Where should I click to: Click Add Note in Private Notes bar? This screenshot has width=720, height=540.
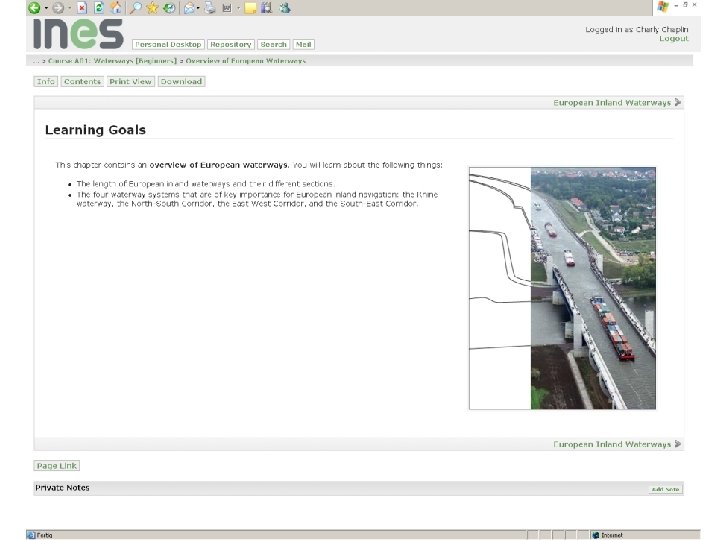coord(665,489)
